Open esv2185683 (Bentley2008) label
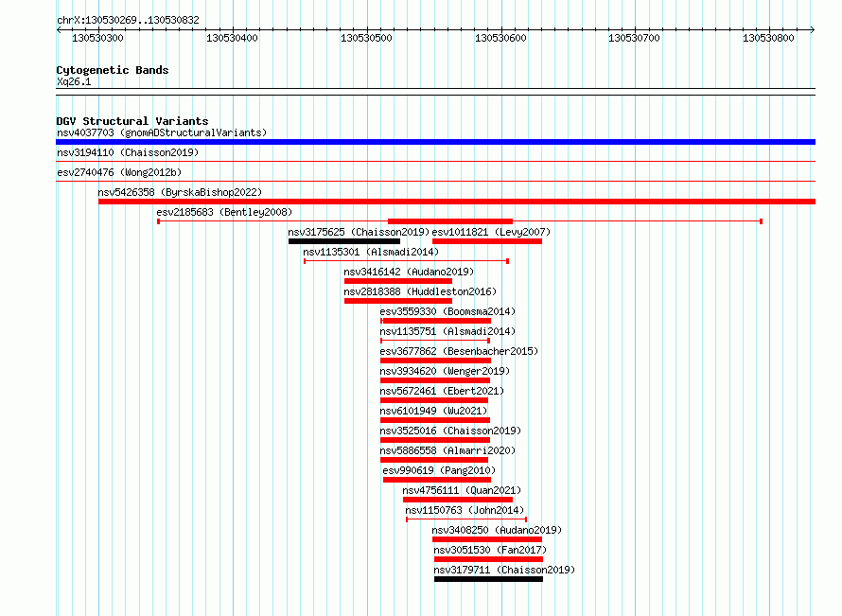Screen dimensions: 842x616 tap(224, 212)
